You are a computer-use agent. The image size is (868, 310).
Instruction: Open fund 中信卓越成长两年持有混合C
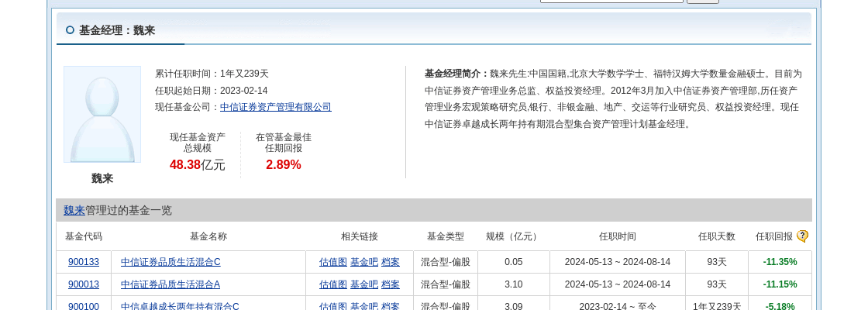[180, 305]
